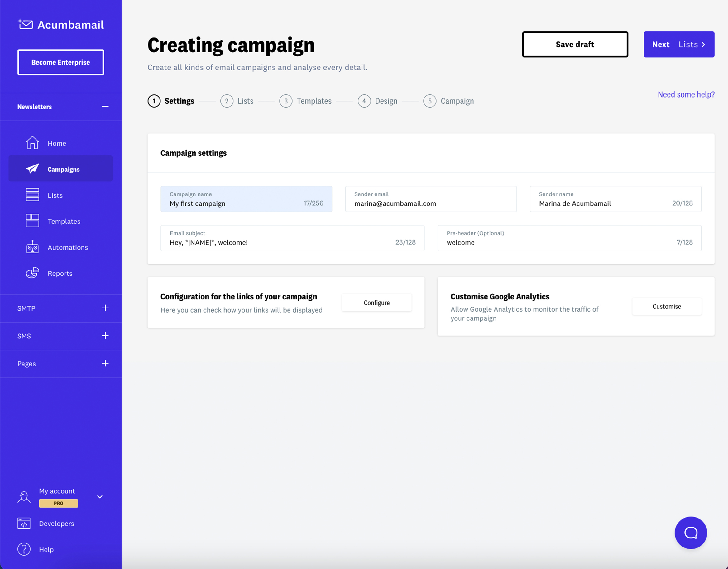The width and height of the screenshot is (728, 569).
Task: Open Lists from the sidebar
Action: coord(55,195)
